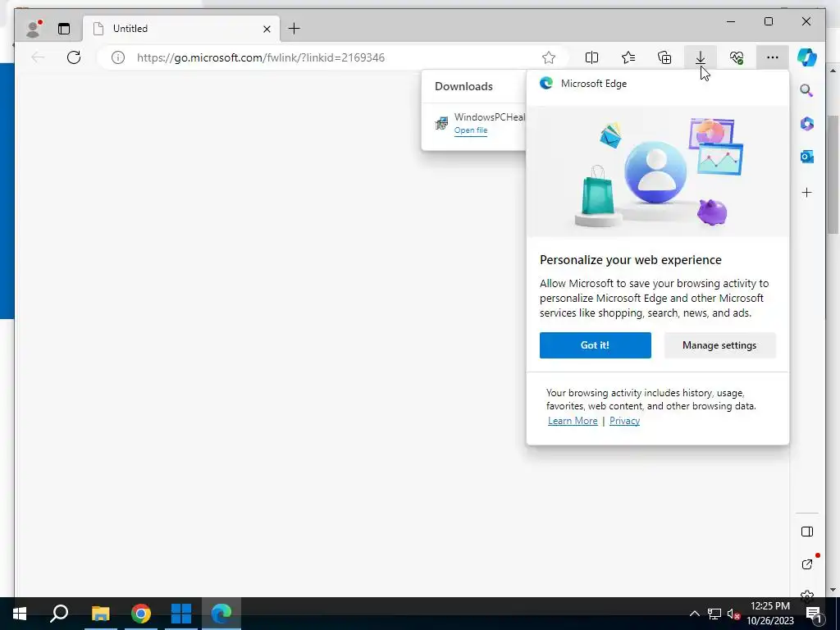This screenshot has height=630, width=840.
Task: Open Settings and more ellipsis menu
Action: point(772,57)
